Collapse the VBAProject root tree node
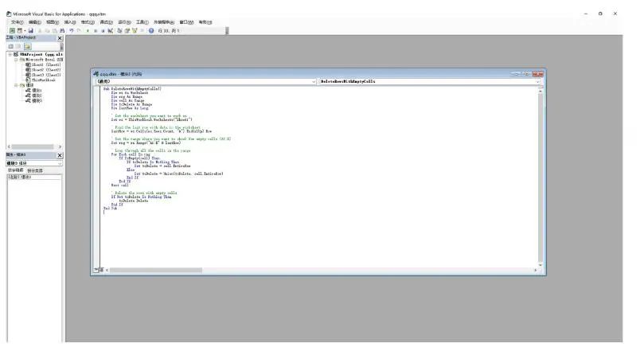The width and height of the screenshot is (644, 355). click(x=11, y=55)
